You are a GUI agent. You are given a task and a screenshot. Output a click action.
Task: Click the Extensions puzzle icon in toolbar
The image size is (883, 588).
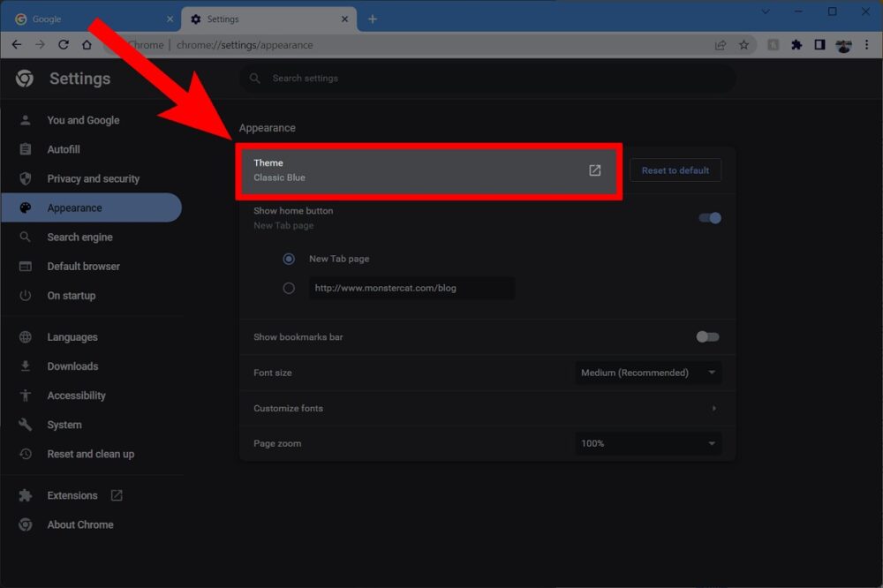797,45
